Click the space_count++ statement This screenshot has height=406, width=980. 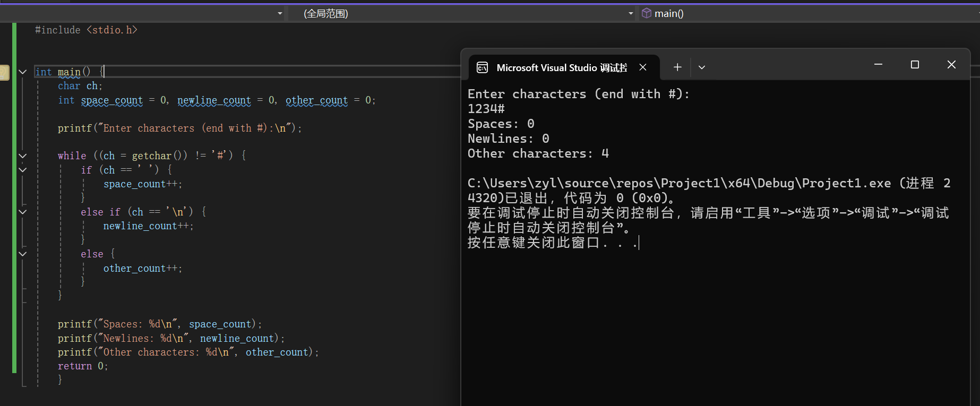coord(143,184)
